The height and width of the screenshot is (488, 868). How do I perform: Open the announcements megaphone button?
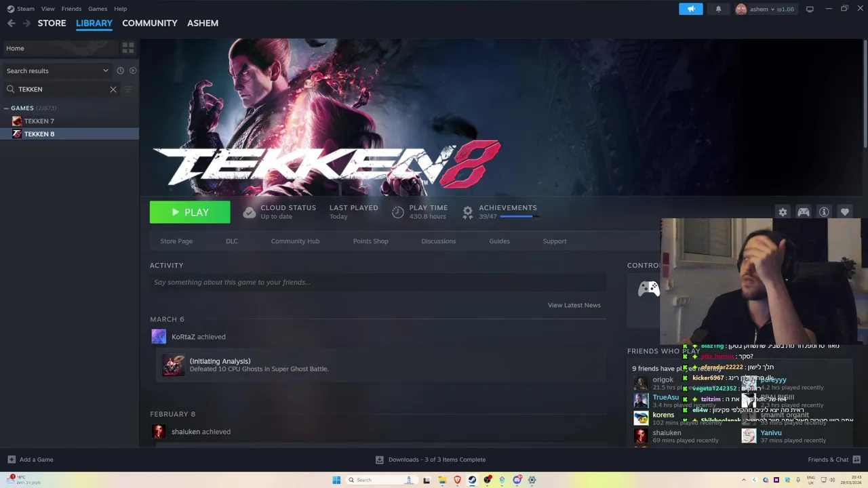tap(691, 9)
